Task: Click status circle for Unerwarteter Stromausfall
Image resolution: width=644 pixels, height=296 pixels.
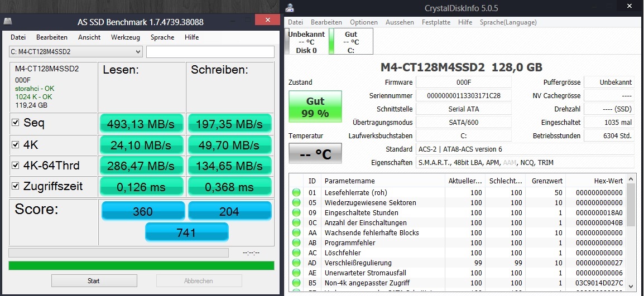Action: tap(296, 273)
